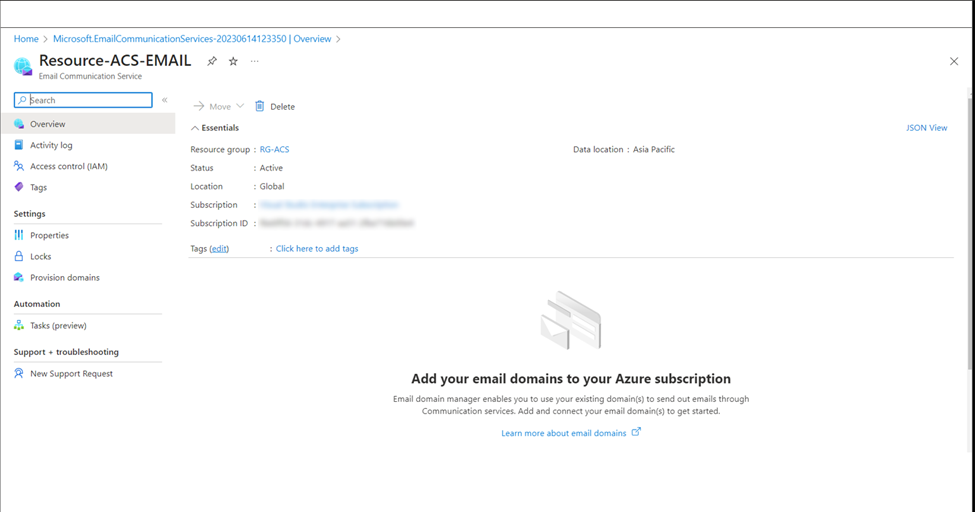Select the Overview menu item

click(88, 124)
